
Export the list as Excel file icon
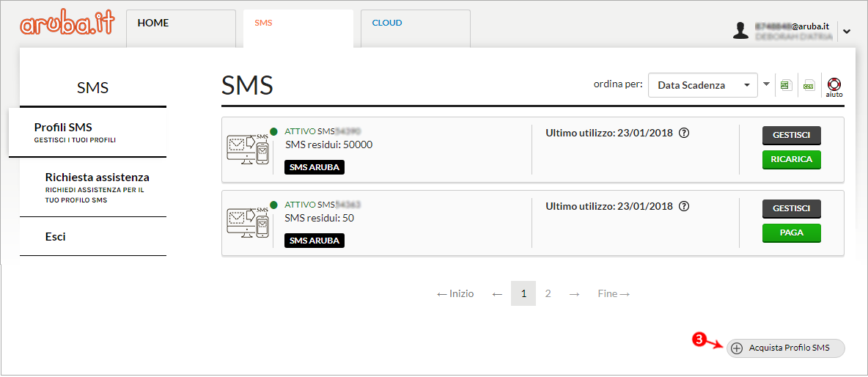pyautogui.click(x=784, y=85)
